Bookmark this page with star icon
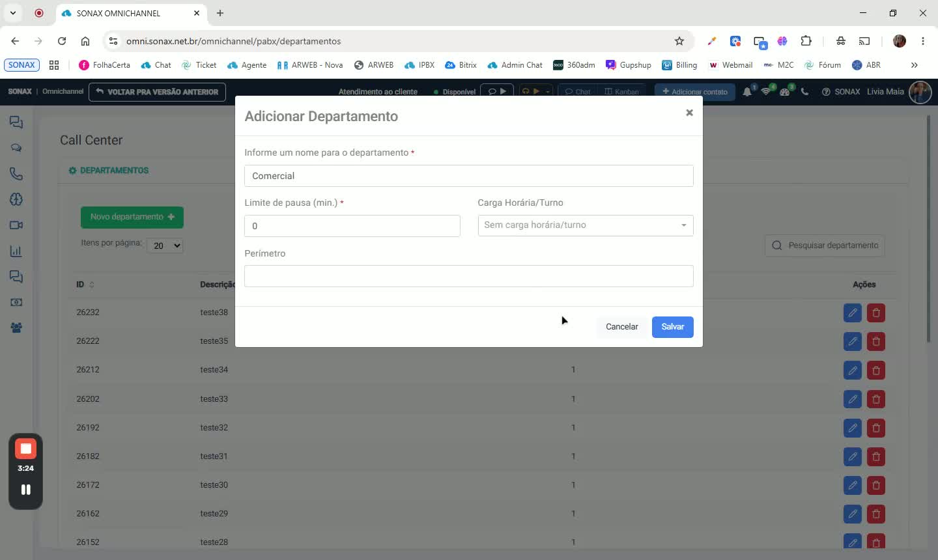Viewport: 938px width, 560px height. [679, 41]
